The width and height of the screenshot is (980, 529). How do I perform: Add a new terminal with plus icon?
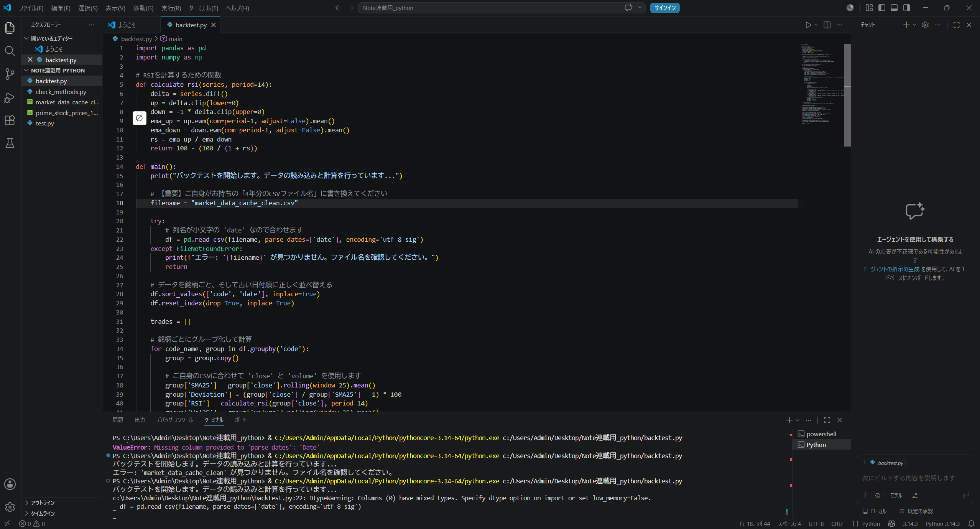[789, 420]
